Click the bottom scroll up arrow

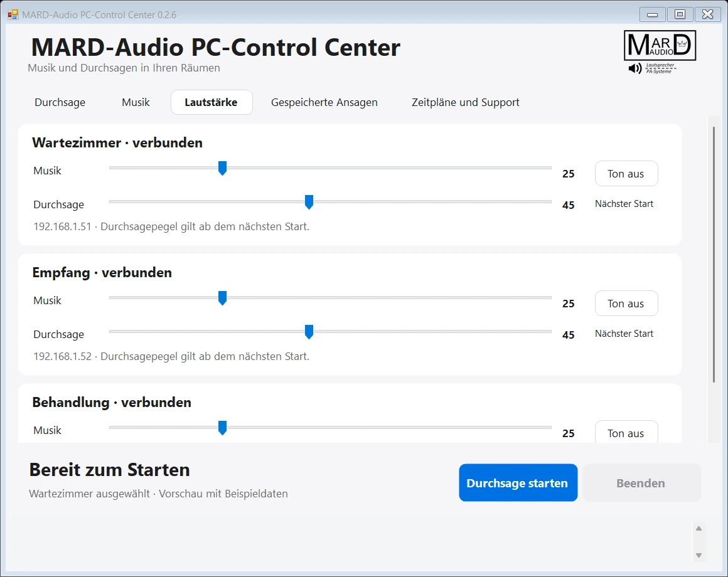(699, 528)
